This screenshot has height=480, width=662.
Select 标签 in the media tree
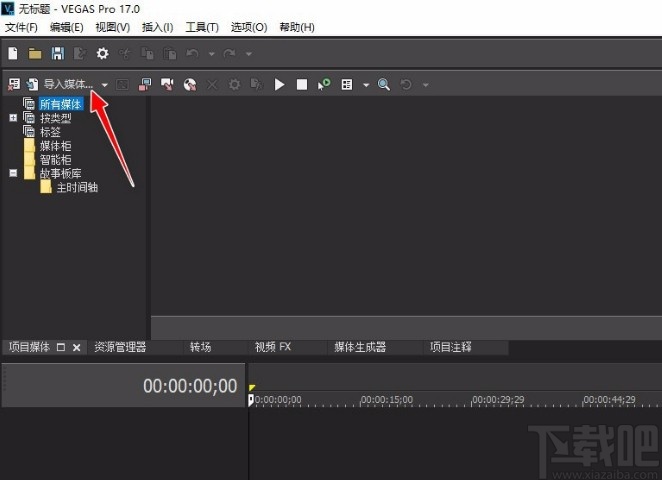coord(50,132)
